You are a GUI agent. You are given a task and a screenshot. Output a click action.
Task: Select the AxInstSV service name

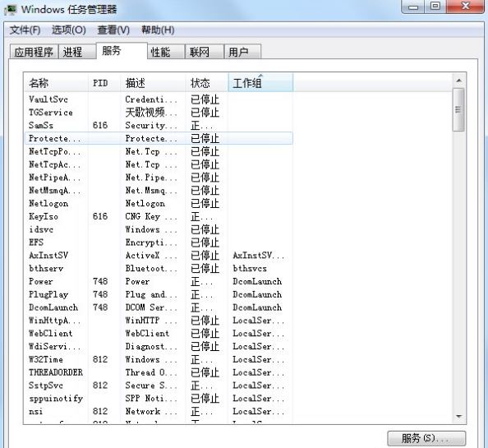click(x=48, y=256)
